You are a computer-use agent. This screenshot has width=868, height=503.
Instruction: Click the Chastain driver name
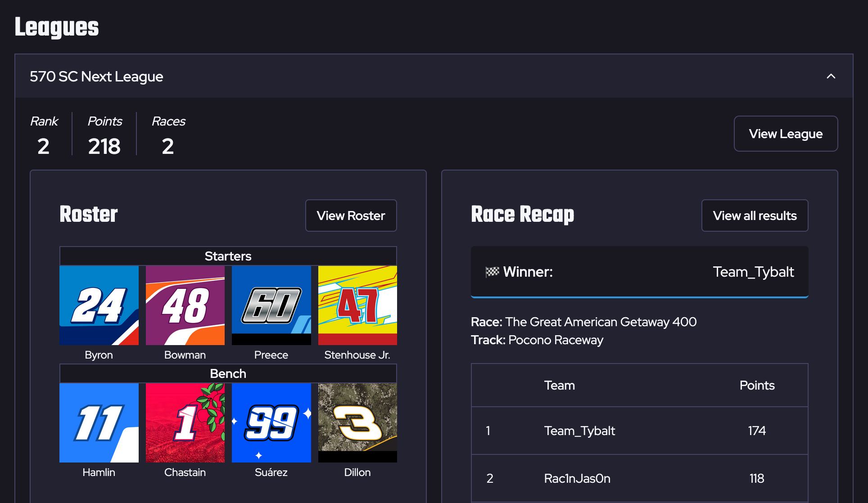[x=185, y=472]
